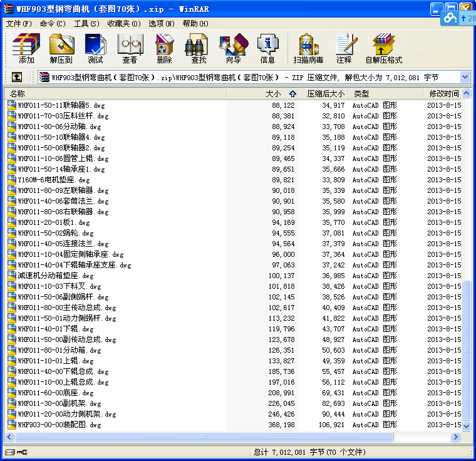Select file WHF011-50-11联轴器5.dwg

coord(61,105)
